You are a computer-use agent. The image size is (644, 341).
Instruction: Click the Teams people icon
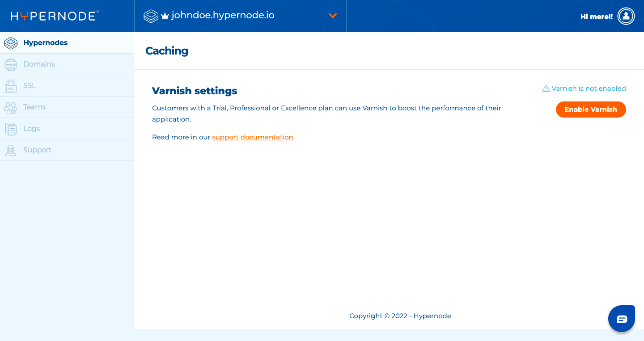click(x=11, y=107)
